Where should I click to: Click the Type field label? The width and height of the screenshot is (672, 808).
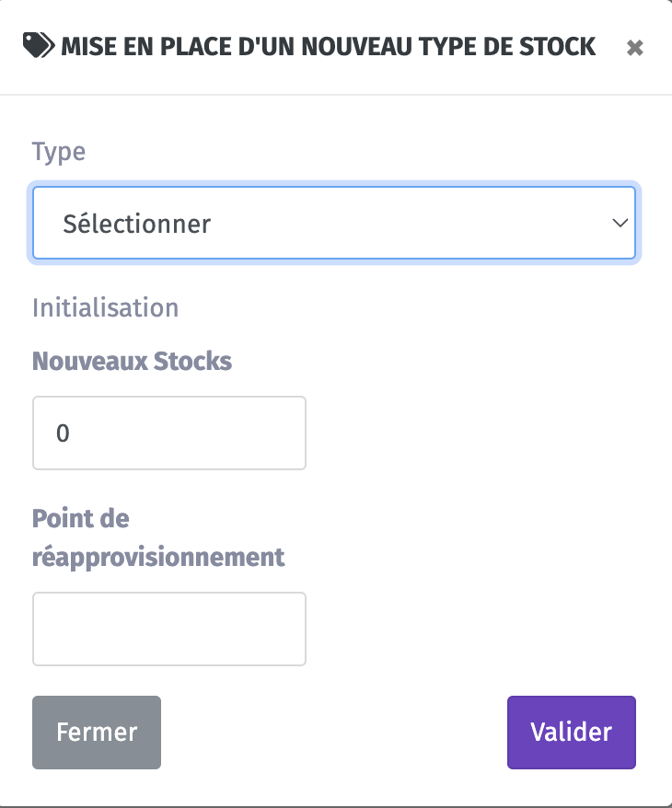(59, 153)
